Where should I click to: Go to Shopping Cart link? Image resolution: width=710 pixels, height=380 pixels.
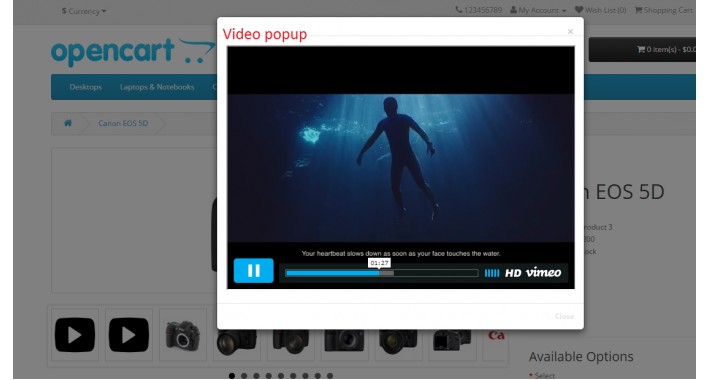point(664,10)
